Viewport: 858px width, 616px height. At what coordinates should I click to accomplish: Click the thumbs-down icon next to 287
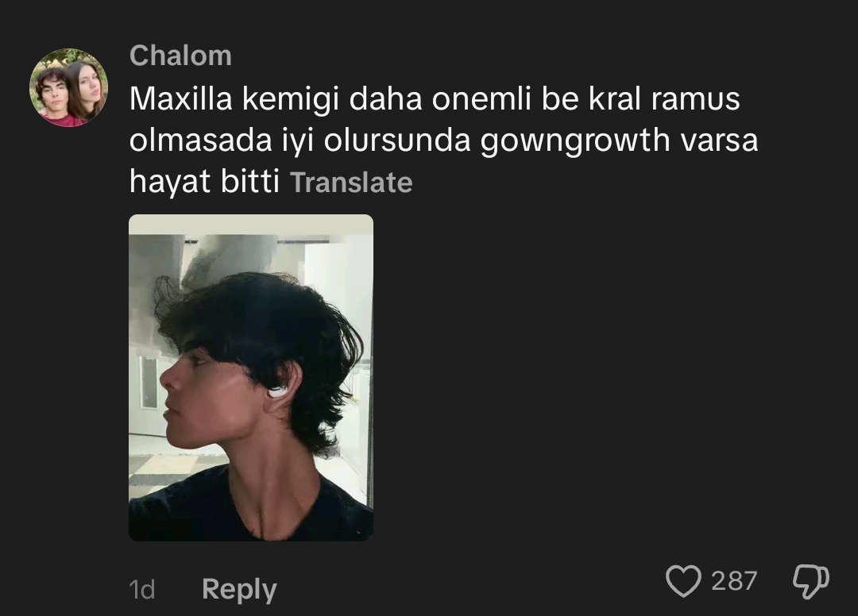coord(811,581)
